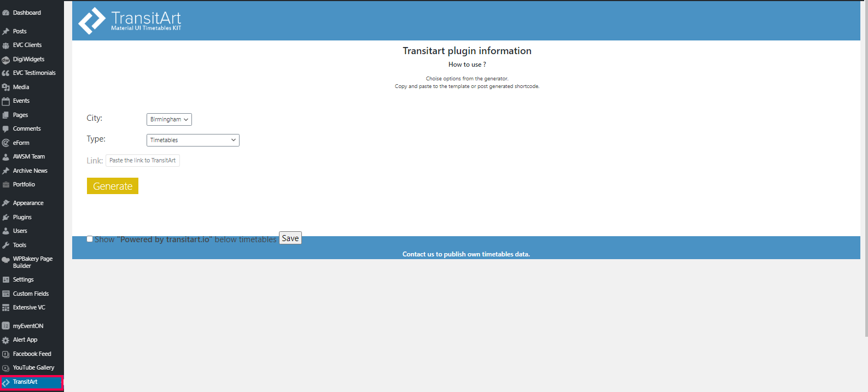The width and height of the screenshot is (868, 392).
Task: Open the Posts menu item
Action: [32, 31]
